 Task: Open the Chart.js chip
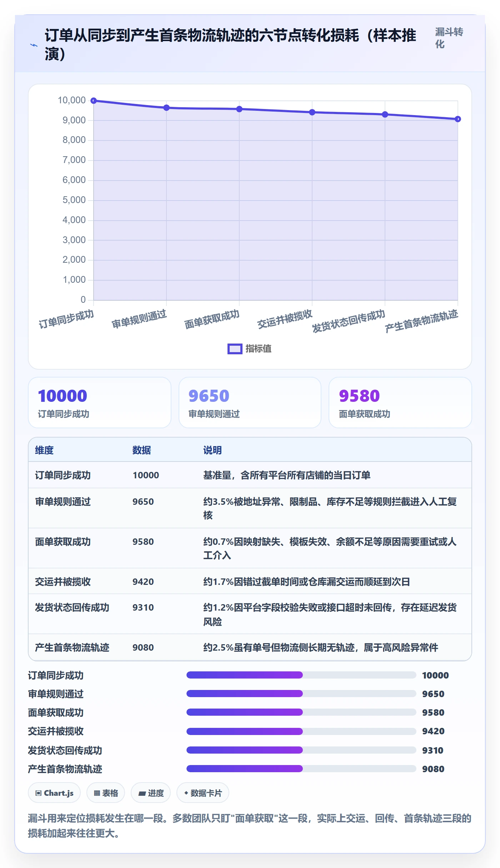click(x=54, y=793)
